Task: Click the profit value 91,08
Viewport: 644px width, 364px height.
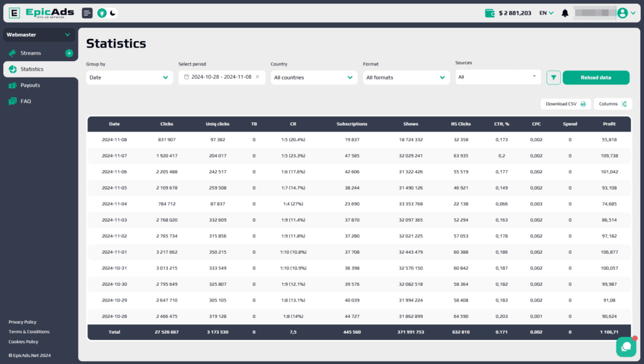Action: point(609,300)
